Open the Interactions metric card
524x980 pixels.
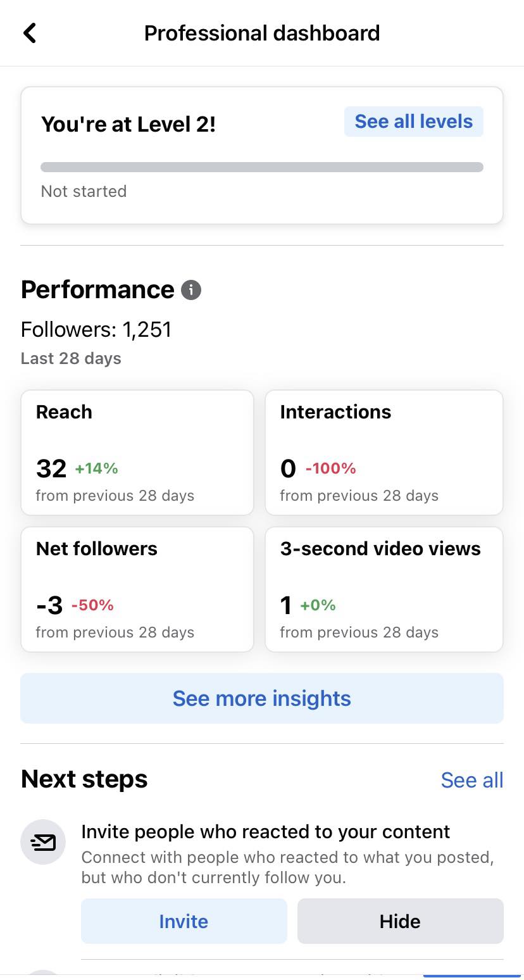point(384,452)
